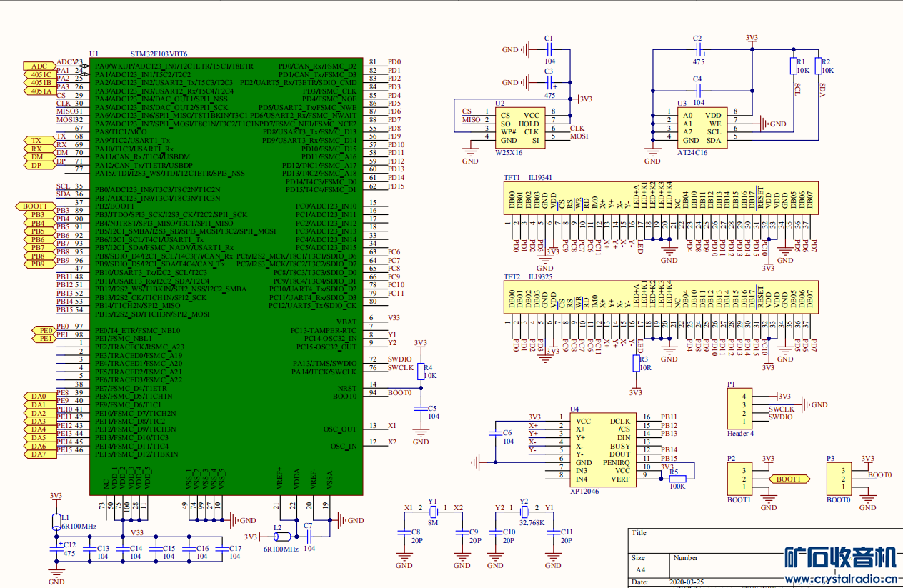Click the Y1 8M crystal symbol
This screenshot has width=903, height=588.
(433, 511)
